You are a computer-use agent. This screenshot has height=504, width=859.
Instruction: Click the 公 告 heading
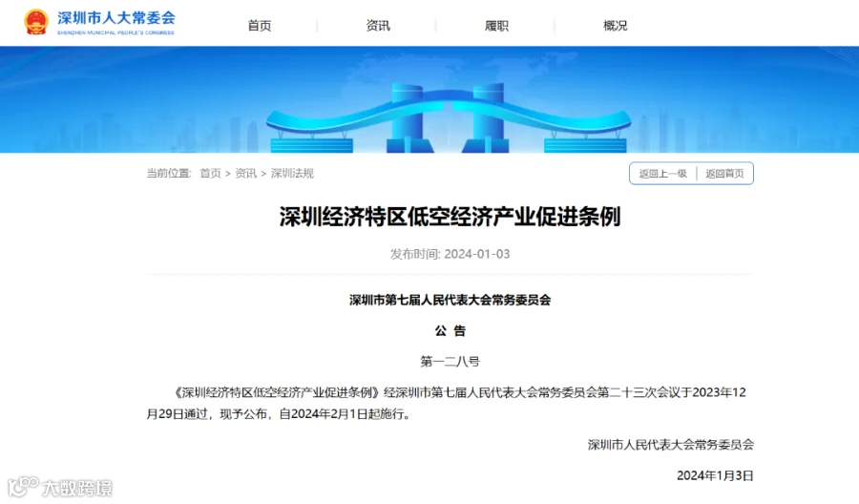pyautogui.click(x=450, y=331)
